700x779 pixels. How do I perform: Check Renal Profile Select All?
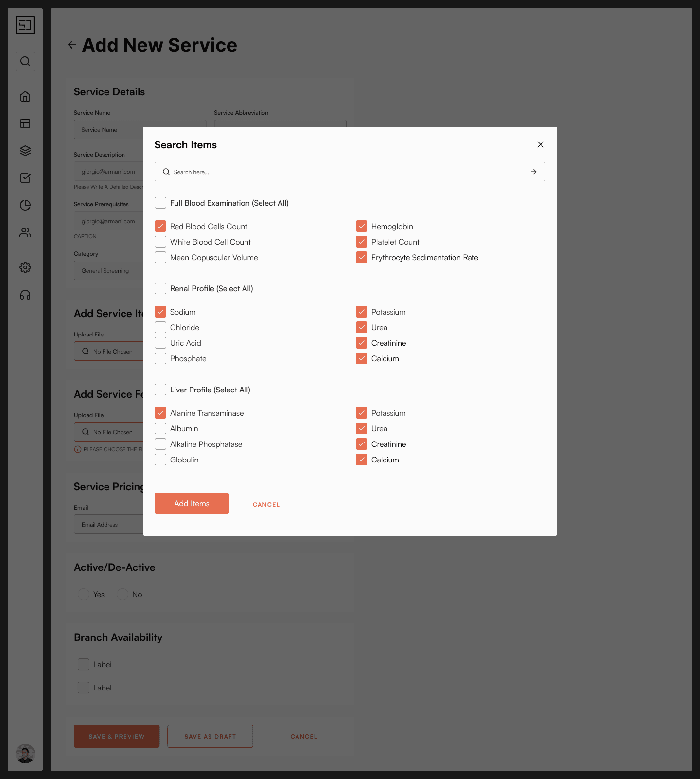click(160, 288)
